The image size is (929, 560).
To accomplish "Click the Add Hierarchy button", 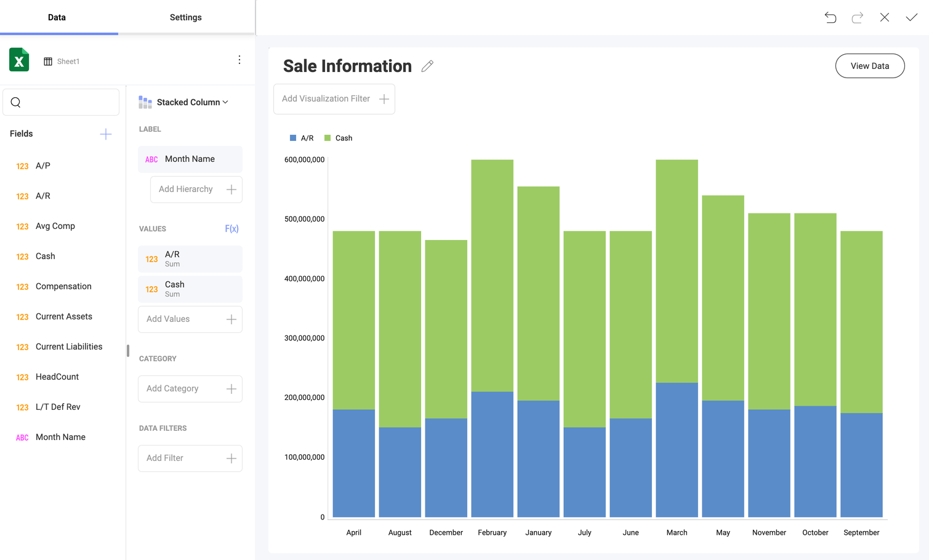I will point(196,190).
